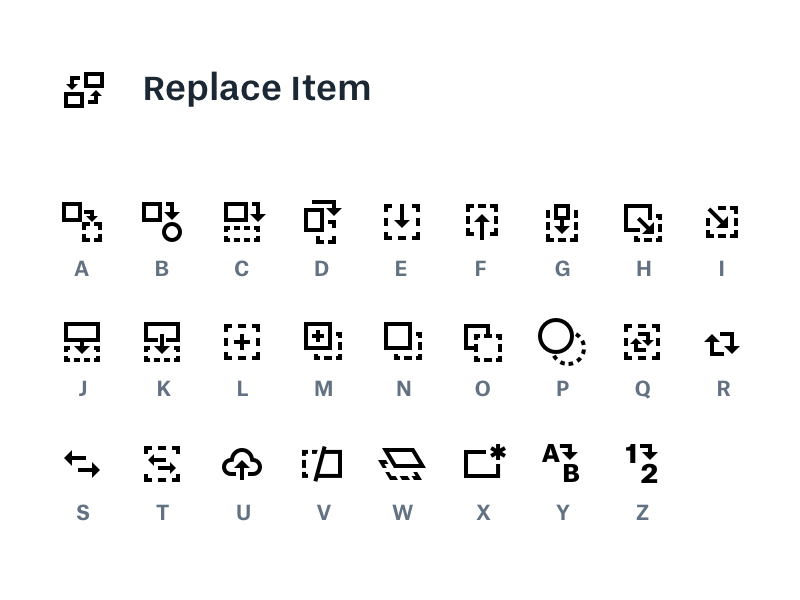Select the dashed box up-arrow icon F
This screenshot has width=800, height=600.
[482, 221]
